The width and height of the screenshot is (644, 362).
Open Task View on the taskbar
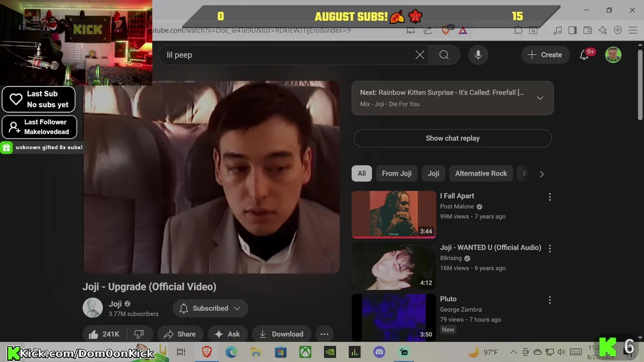pyautogui.click(x=181, y=352)
